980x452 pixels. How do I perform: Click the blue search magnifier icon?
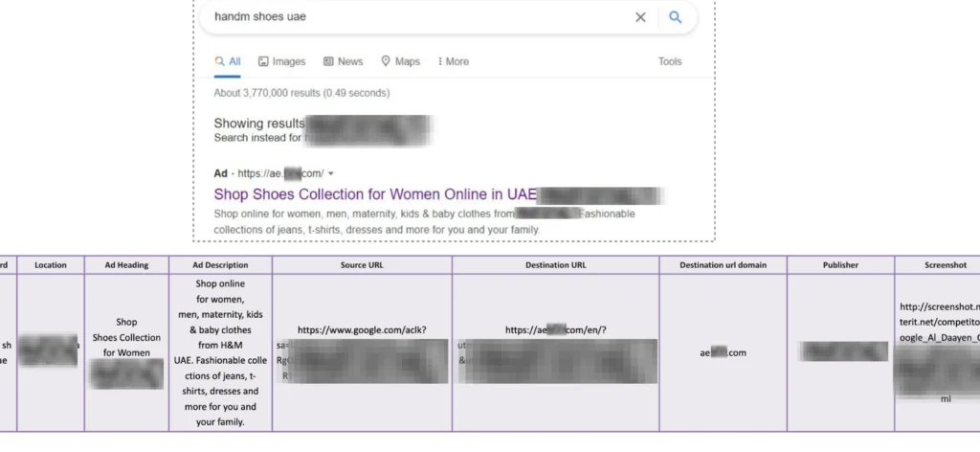(x=675, y=17)
